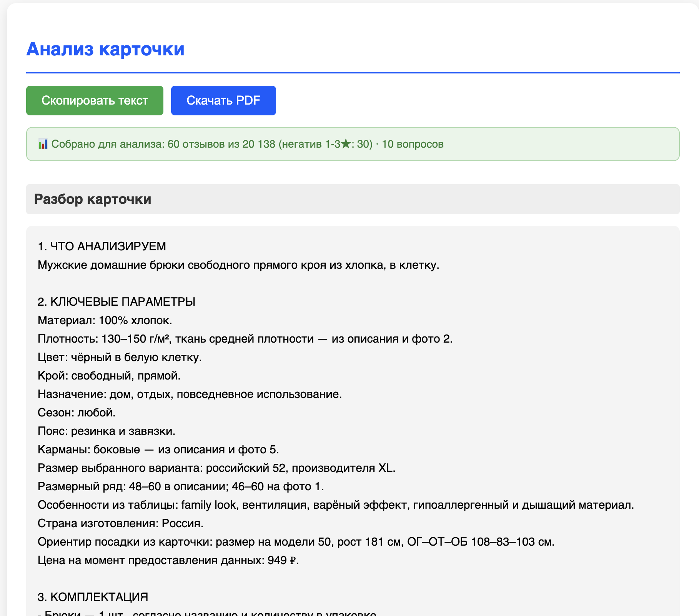
Task: Click the Размерный ряд: 48–60 line
Action: [x=181, y=486]
